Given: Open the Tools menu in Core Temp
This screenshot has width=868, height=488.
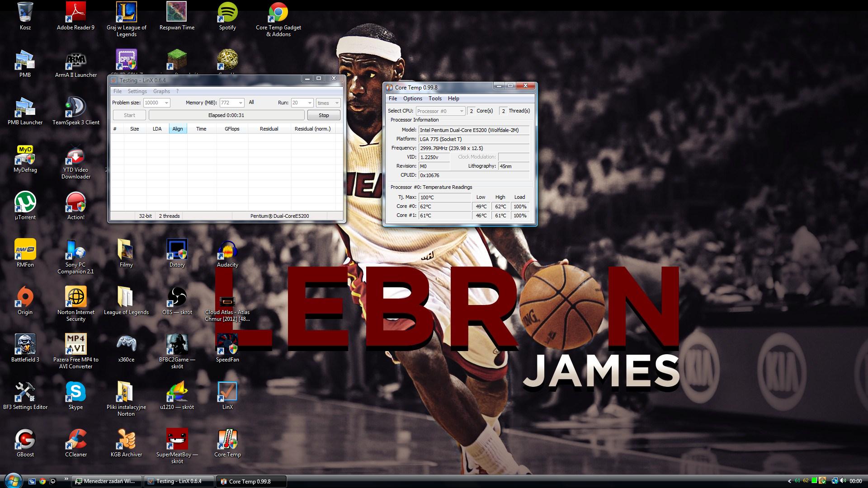Looking at the screenshot, I should point(435,99).
